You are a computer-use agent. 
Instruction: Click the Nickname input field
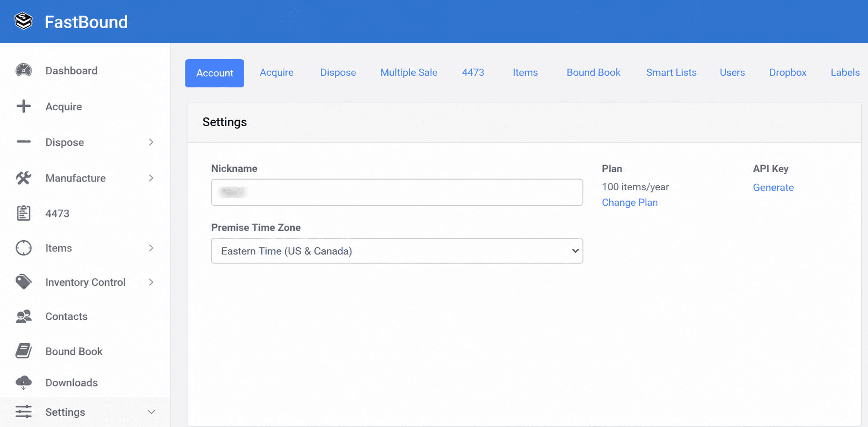point(397,192)
